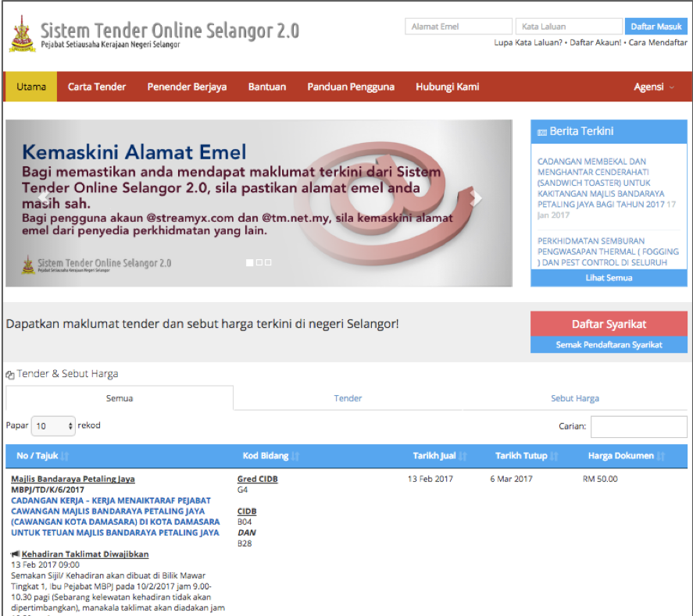Click Sistem Tender Online Selangor 2.0 title

170,30
